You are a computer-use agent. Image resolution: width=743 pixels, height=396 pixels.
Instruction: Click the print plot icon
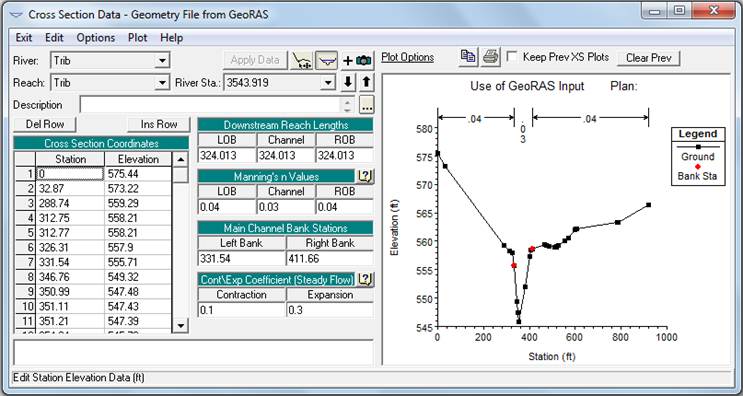click(x=491, y=58)
